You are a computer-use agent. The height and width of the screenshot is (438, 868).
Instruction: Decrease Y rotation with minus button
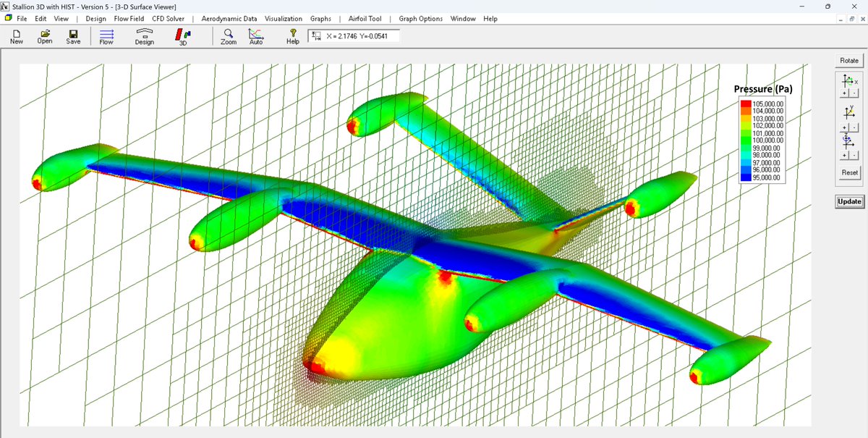click(x=854, y=127)
